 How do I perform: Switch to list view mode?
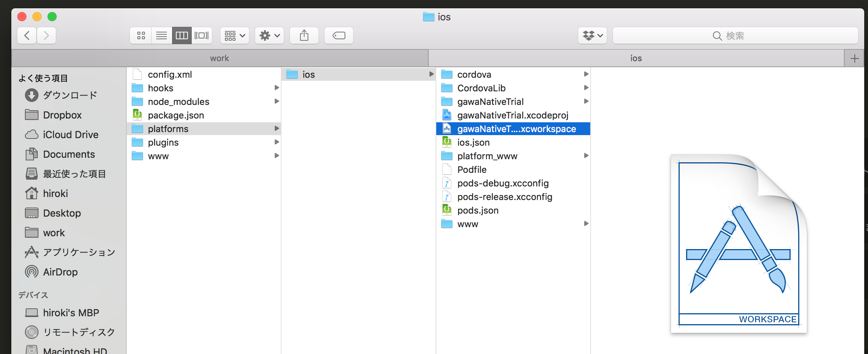tap(162, 35)
